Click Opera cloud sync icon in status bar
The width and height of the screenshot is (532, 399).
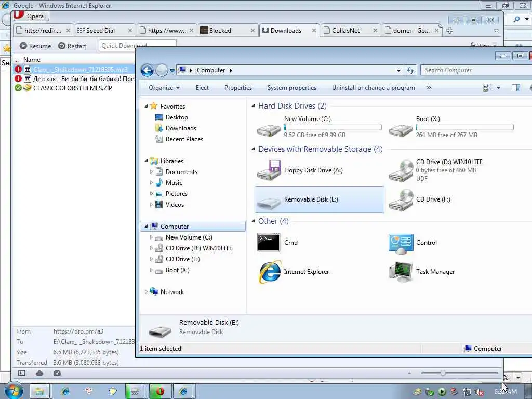[x=39, y=373]
